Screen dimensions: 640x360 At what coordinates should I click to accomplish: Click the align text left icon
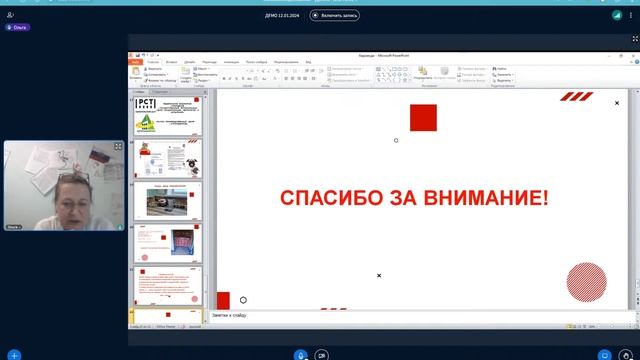[286, 78]
